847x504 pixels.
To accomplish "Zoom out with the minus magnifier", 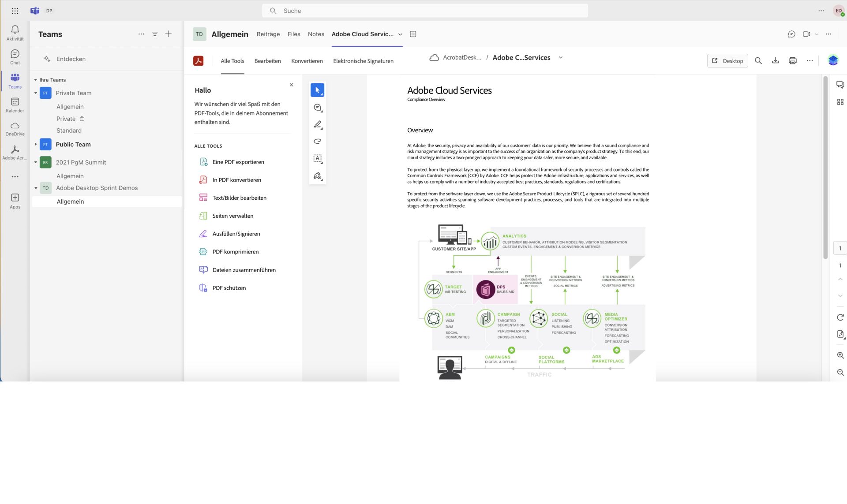I will coord(840,373).
